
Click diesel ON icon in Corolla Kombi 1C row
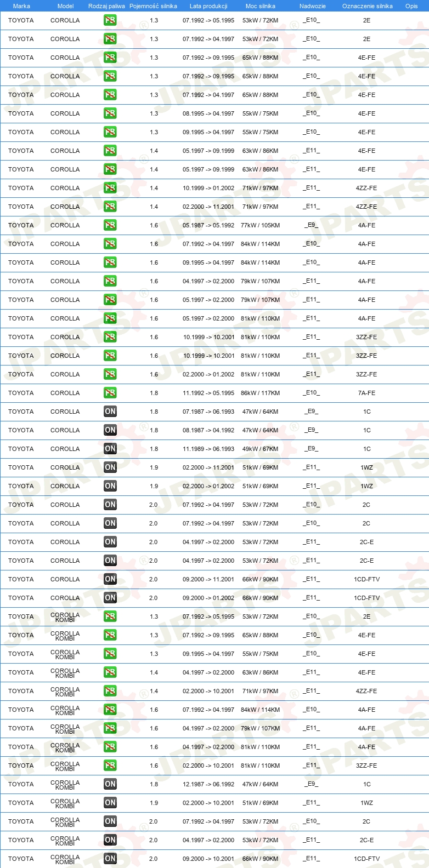[x=110, y=784]
